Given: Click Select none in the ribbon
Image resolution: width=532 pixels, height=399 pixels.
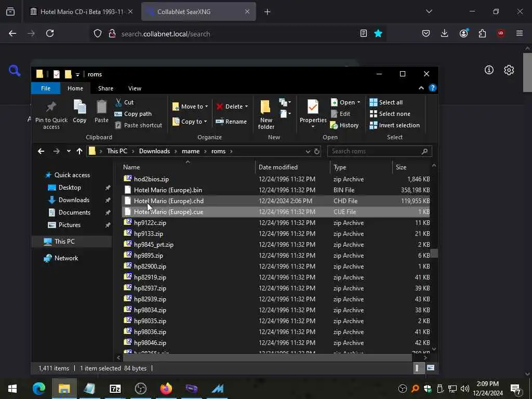Looking at the screenshot, I should pyautogui.click(x=390, y=114).
